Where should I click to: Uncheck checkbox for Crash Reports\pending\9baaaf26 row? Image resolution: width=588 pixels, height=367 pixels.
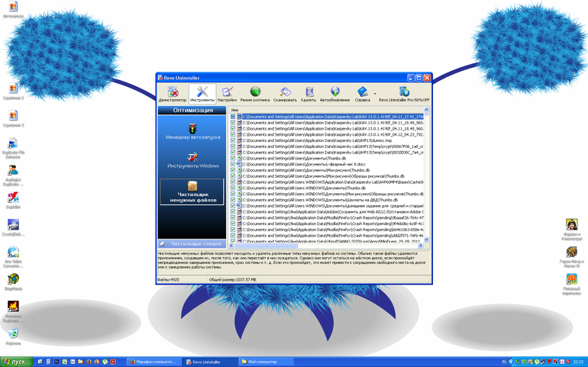tap(233, 217)
